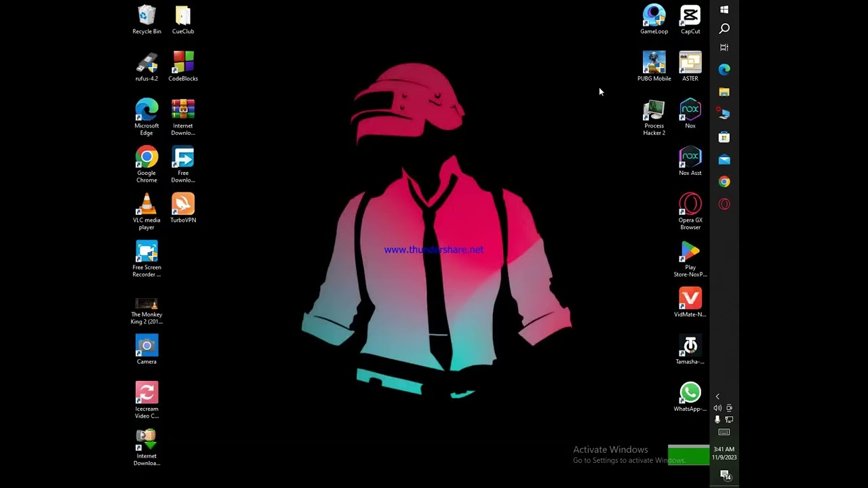The height and width of the screenshot is (488, 868).
Task: Select the Tamasha desktop shortcut
Action: 690,350
